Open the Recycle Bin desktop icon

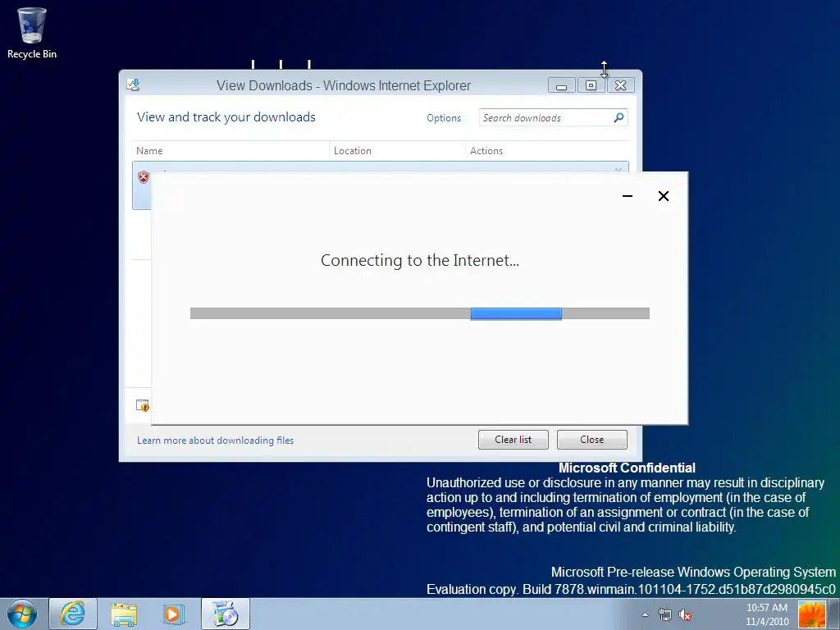click(x=32, y=33)
